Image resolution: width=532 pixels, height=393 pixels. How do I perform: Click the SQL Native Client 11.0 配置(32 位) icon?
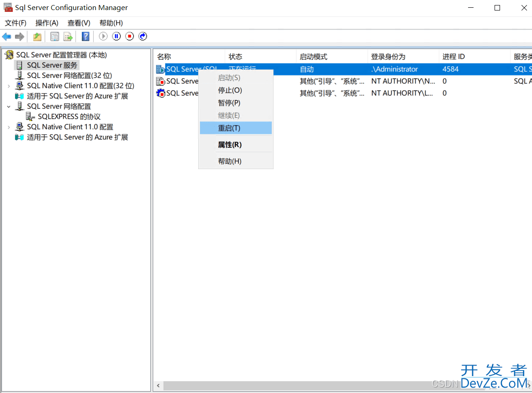pos(20,85)
